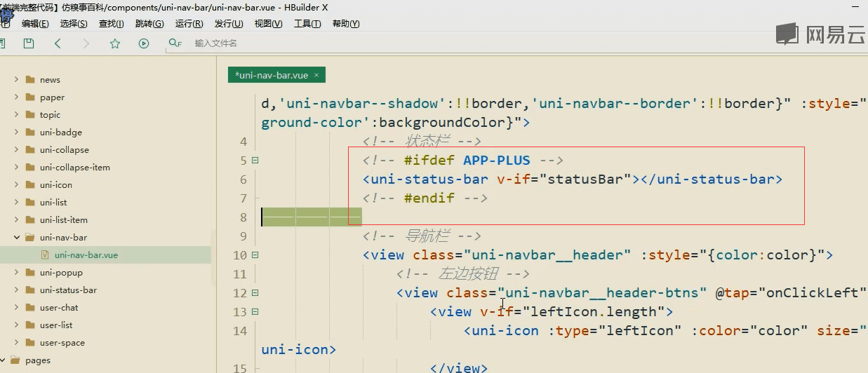
Task: Click line number 4 in the gutter
Action: click(x=243, y=142)
